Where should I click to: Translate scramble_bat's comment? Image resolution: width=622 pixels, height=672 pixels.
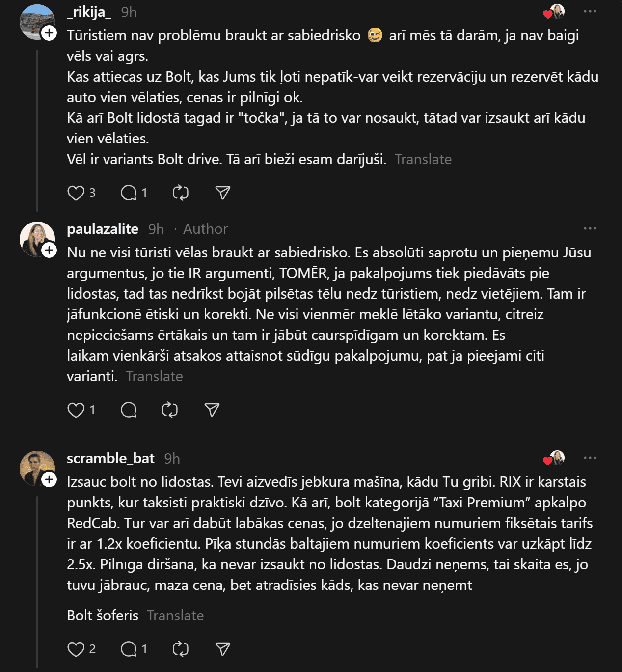[x=175, y=616]
